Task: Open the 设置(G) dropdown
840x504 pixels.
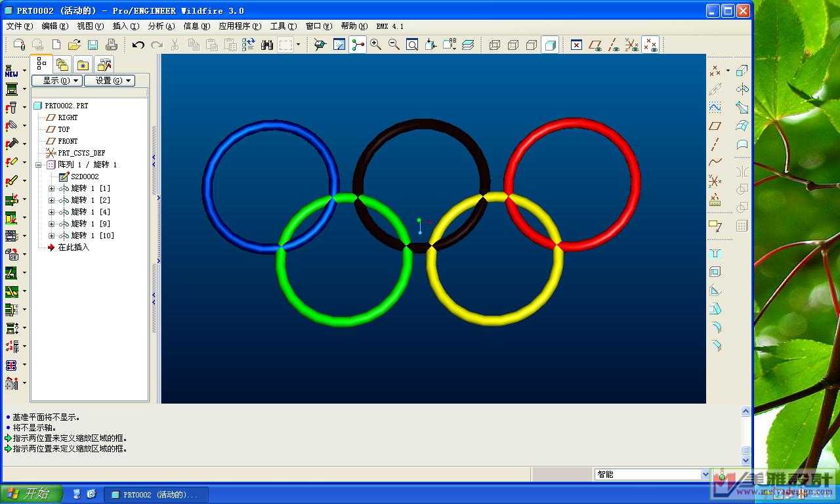Action: coord(109,81)
